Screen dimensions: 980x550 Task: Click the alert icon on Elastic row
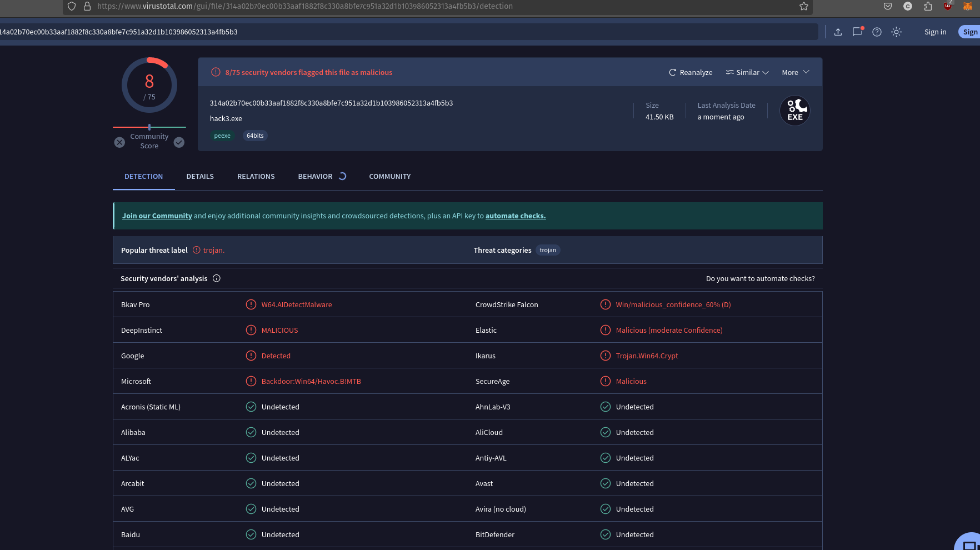click(606, 330)
